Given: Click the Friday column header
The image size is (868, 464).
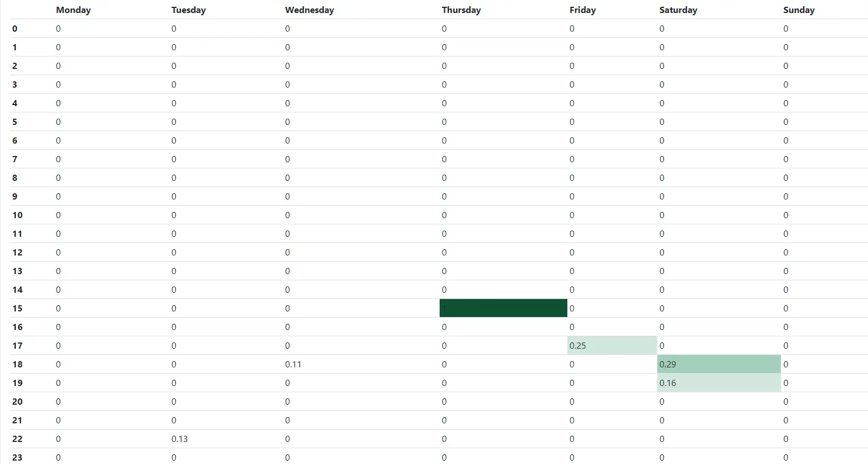Looking at the screenshot, I should 582,10.
